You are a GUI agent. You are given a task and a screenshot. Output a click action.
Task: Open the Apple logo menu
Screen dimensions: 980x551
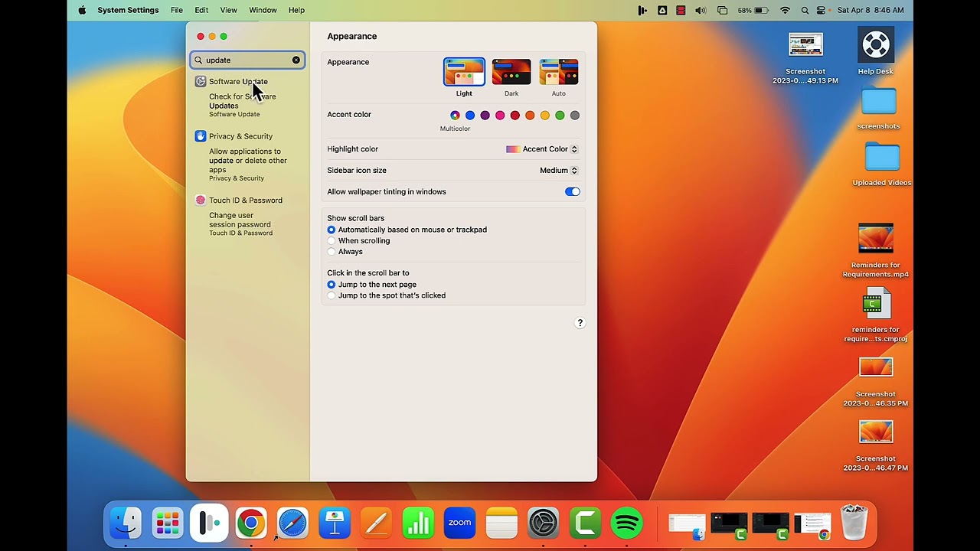(x=82, y=10)
